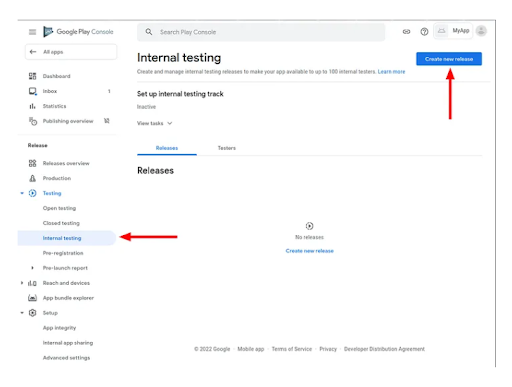Click Create new release link under No releases

point(309,251)
